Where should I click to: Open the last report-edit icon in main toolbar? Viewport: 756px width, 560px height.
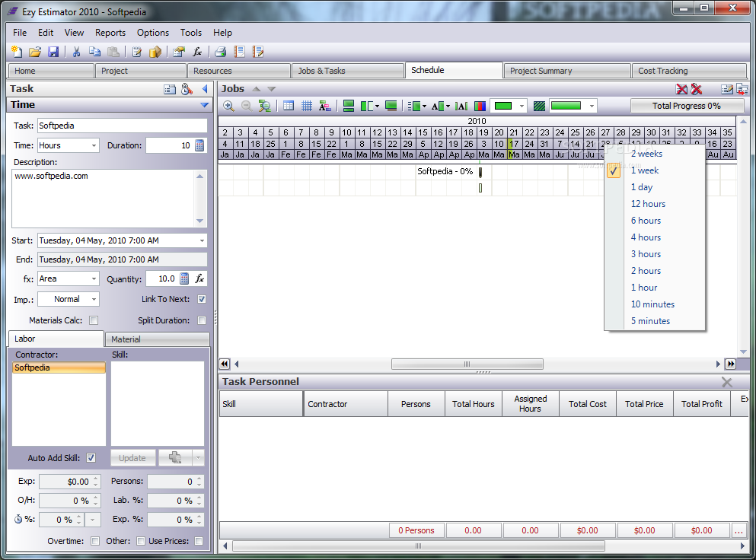click(x=258, y=52)
